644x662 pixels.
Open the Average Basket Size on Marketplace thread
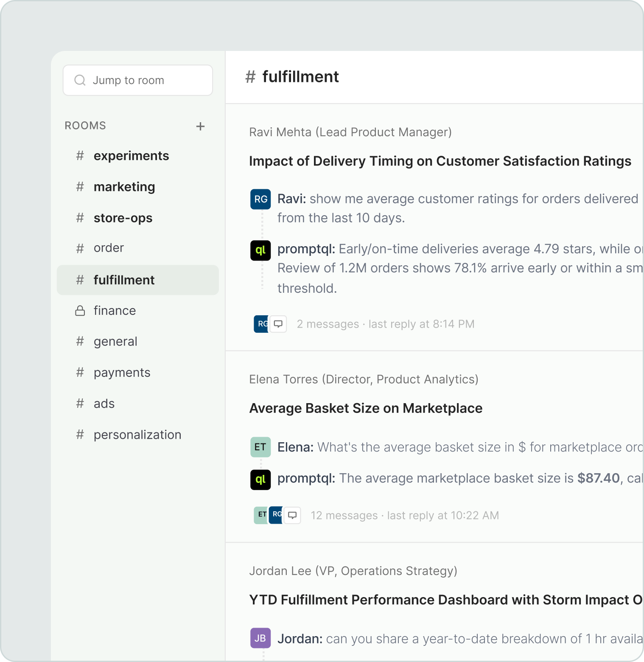click(x=366, y=408)
